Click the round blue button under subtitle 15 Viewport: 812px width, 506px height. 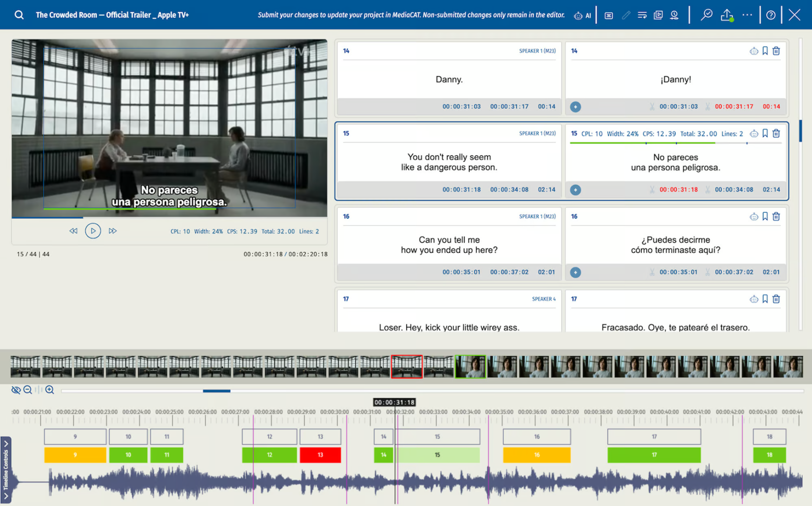575,190
